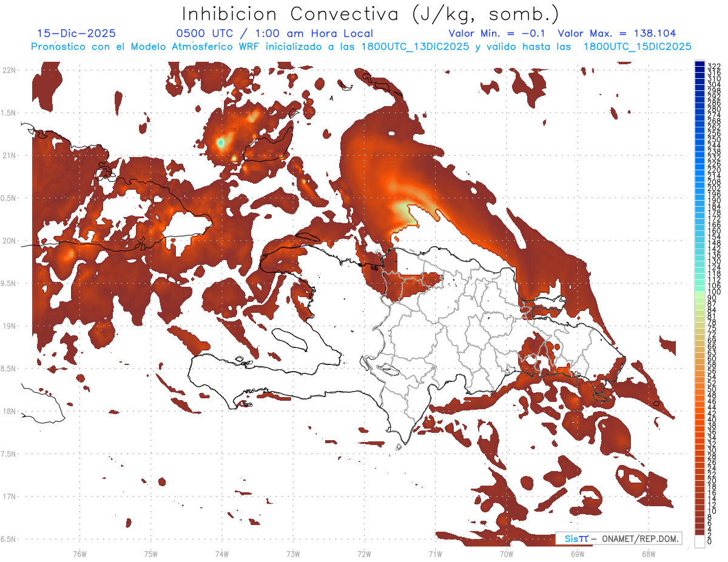Click the '40' color scale value
Image resolution: width=728 pixels, height=562 pixels.
click(712, 420)
